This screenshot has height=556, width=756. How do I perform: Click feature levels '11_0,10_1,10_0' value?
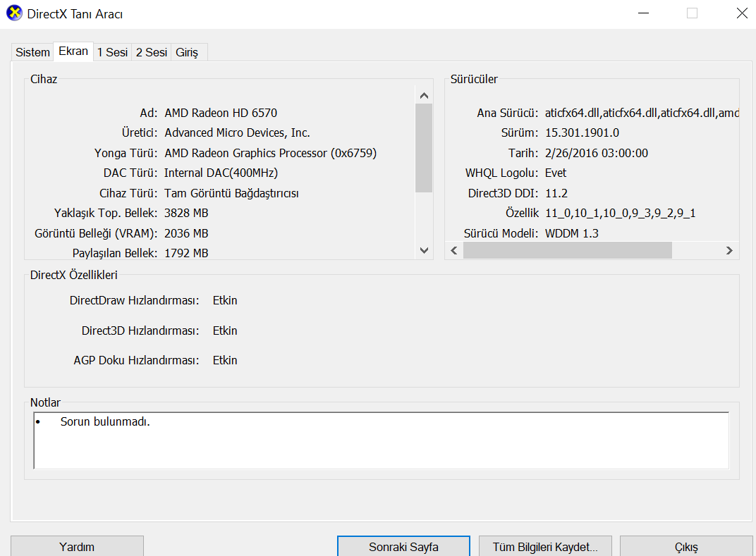click(620, 213)
